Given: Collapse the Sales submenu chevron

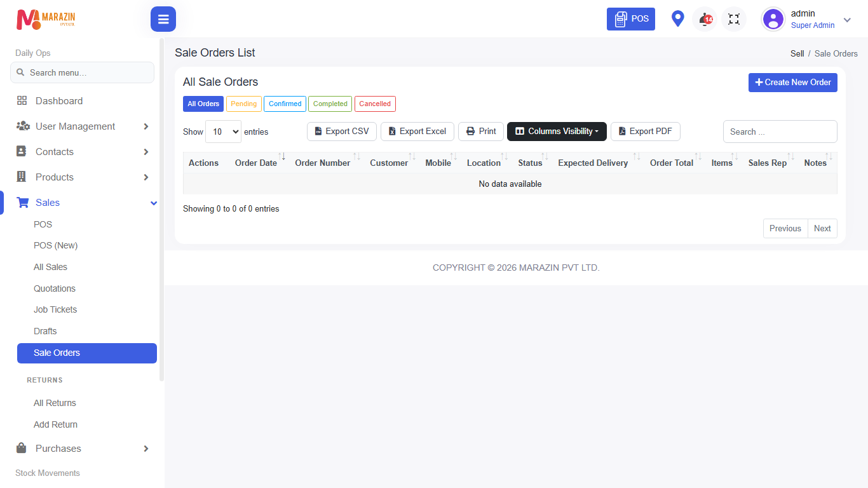Looking at the screenshot, I should 154,203.
